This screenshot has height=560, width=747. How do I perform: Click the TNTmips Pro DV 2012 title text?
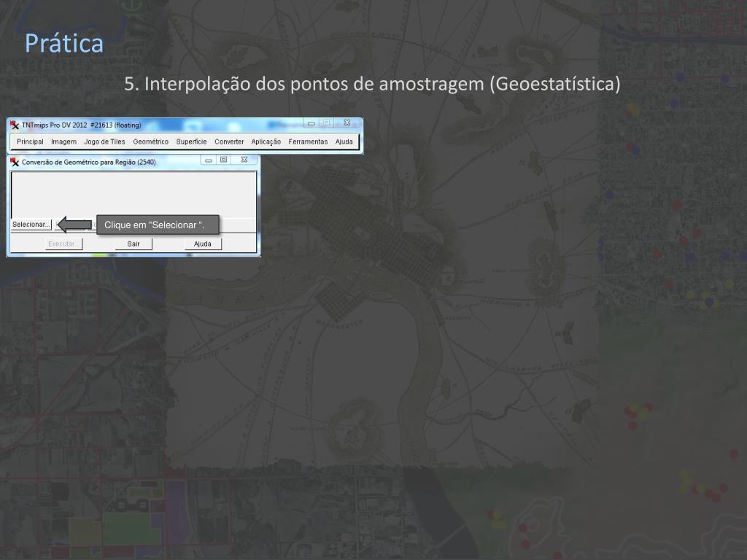(82, 125)
